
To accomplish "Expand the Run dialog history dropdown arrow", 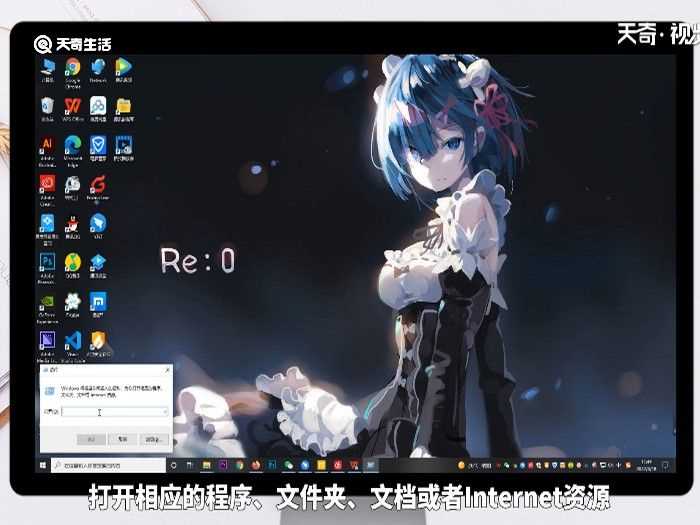I will 165,412.
